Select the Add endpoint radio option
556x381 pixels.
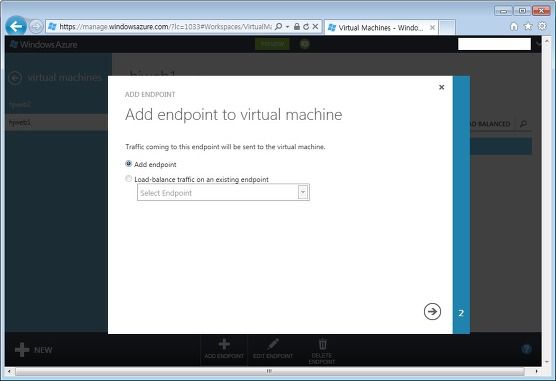coord(129,164)
